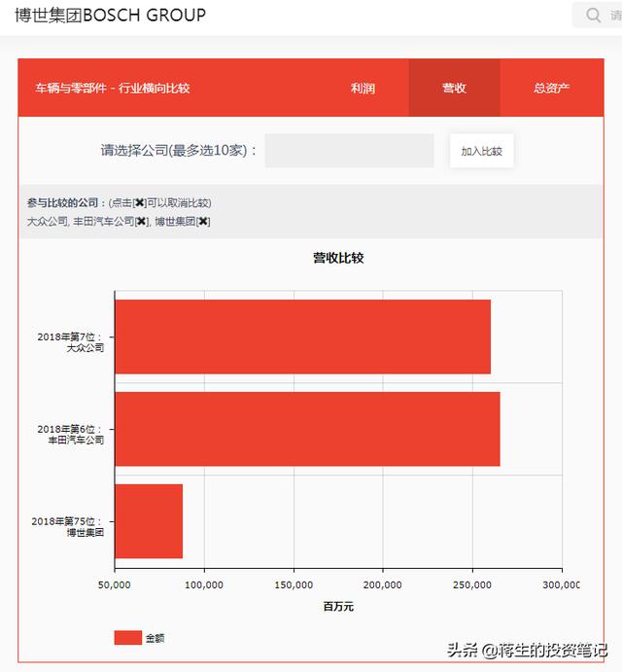This screenshot has width=622, height=672.
Task: Click the 150,000 axis tick label
Action: click(294, 584)
